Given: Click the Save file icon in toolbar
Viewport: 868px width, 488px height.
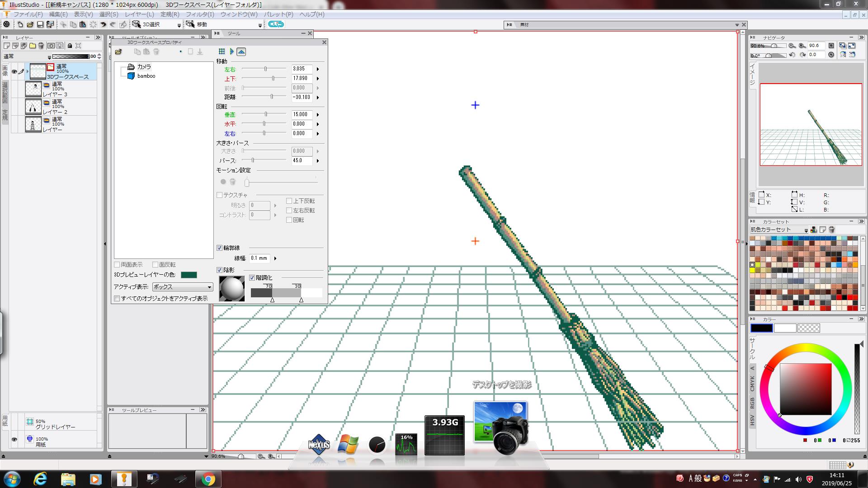Looking at the screenshot, I should (x=40, y=24).
